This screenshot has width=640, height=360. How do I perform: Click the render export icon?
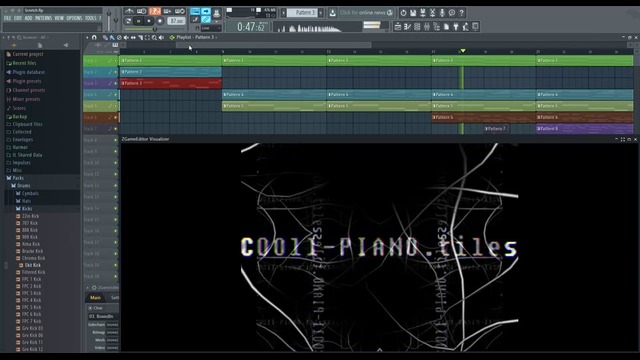click(x=422, y=13)
